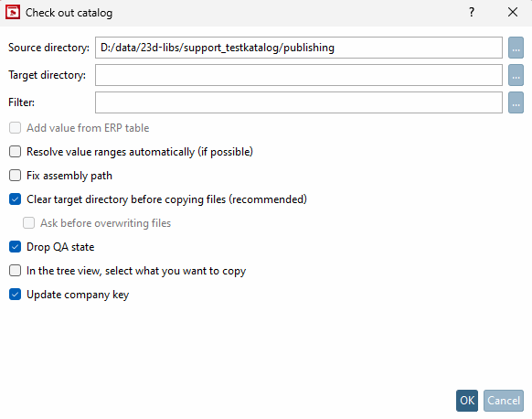Browse for the source directory
Viewport: 532px width, 419px height.
516,48
